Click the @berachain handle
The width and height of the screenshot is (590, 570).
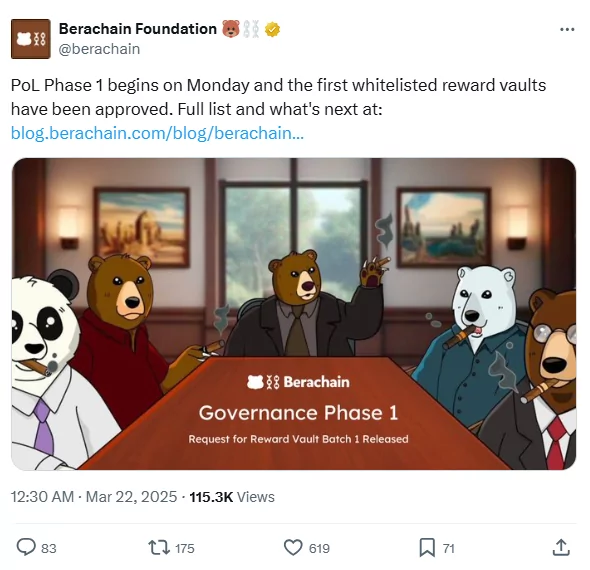pos(99,49)
